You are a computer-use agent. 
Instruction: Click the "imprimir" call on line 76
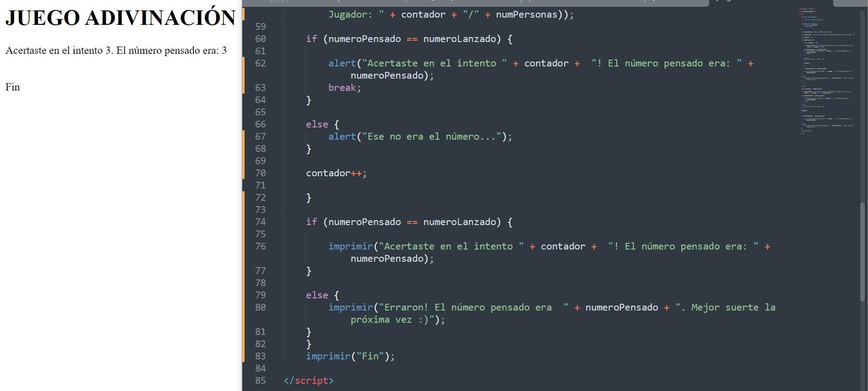(x=350, y=246)
